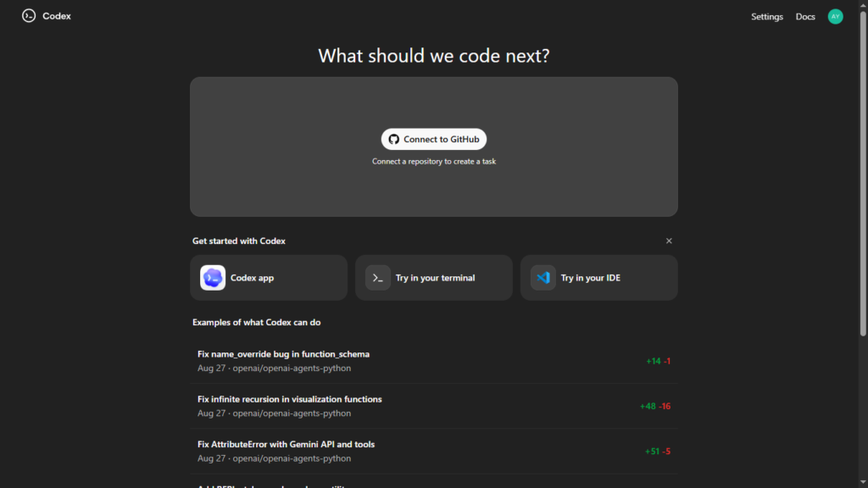This screenshot has height=488, width=868.
Task: Click the Connect to GitHub button
Action: pos(434,139)
